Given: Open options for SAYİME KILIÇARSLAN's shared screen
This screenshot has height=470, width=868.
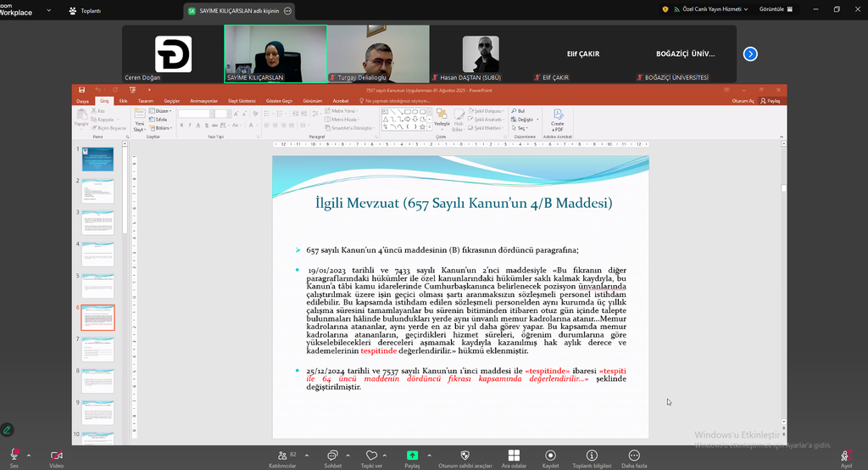Looking at the screenshot, I should tap(287, 11).
